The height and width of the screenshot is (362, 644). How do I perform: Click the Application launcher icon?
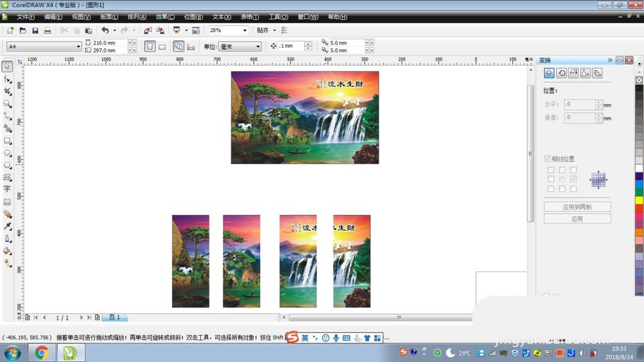tap(176, 30)
